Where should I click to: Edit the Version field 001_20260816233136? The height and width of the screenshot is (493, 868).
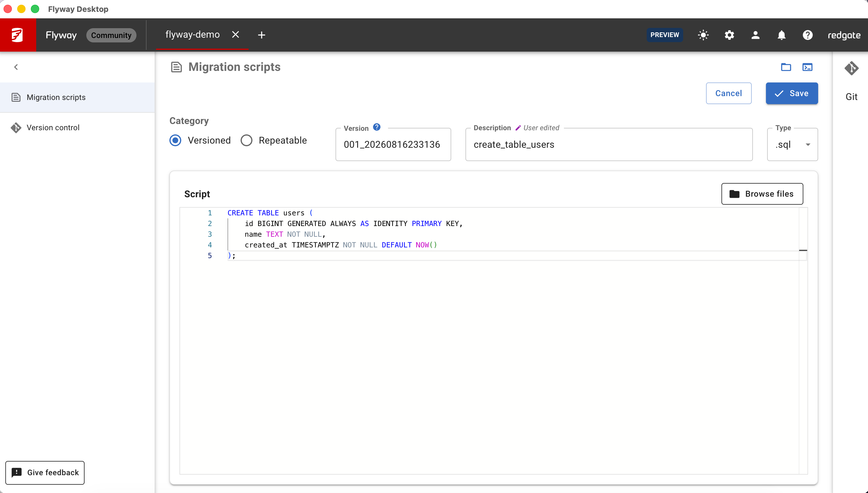(393, 144)
